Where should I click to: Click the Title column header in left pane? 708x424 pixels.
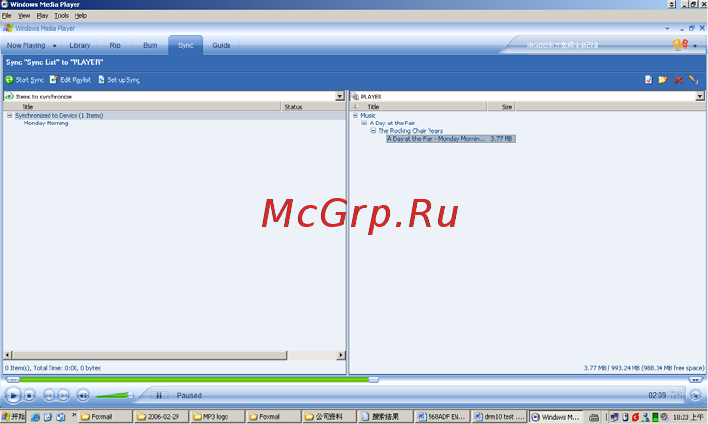[142, 107]
